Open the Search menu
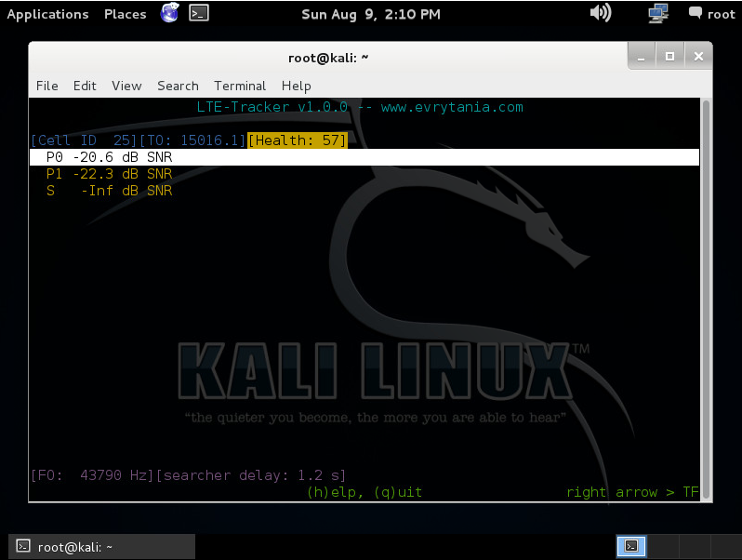The height and width of the screenshot is (560, 742). (x=178, y=86)
